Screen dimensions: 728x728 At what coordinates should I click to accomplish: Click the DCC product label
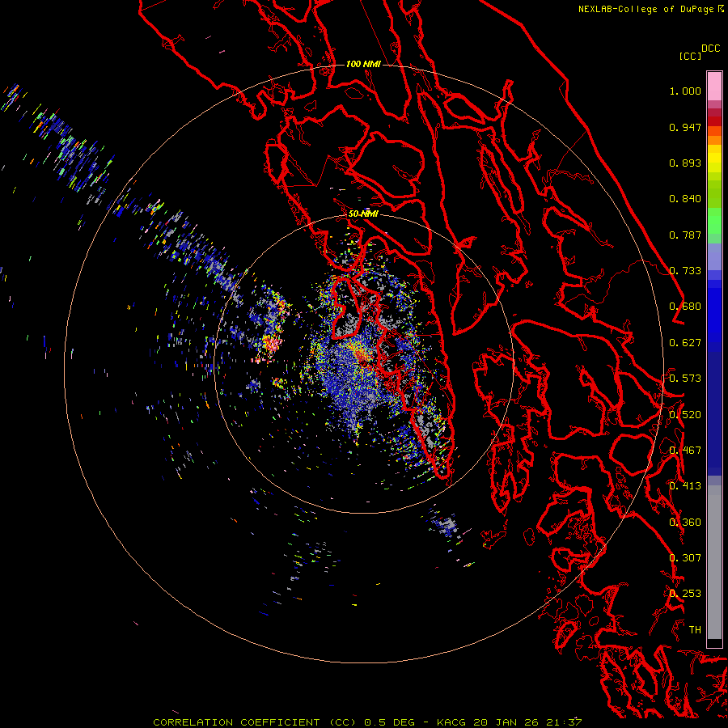[x=710, y=49]
